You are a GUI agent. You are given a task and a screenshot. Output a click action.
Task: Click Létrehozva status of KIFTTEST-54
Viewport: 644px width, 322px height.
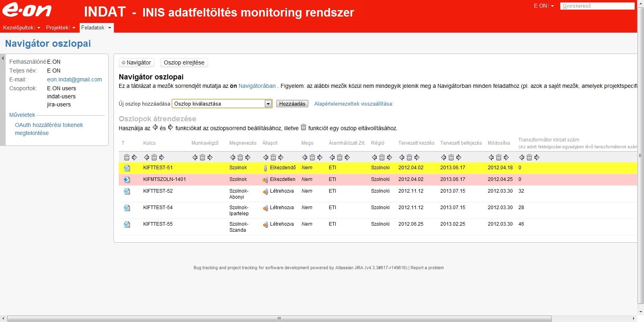tap(282, 208)
